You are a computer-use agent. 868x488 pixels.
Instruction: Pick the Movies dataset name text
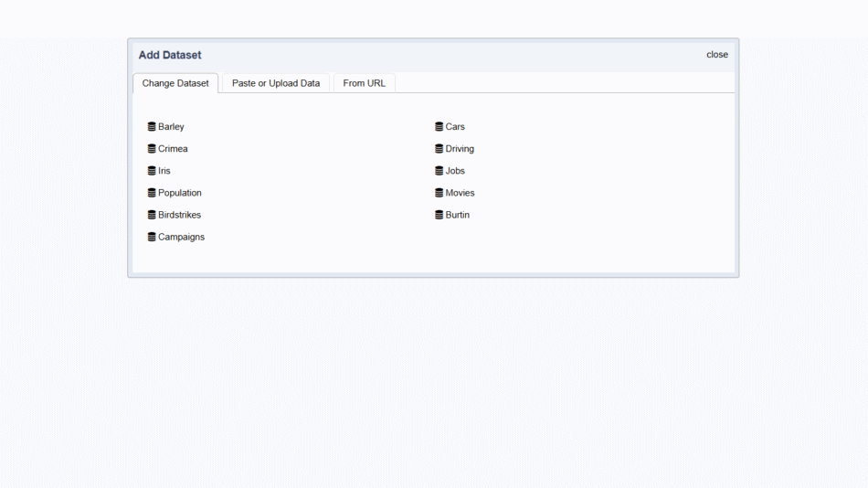[x=460, y=193]
